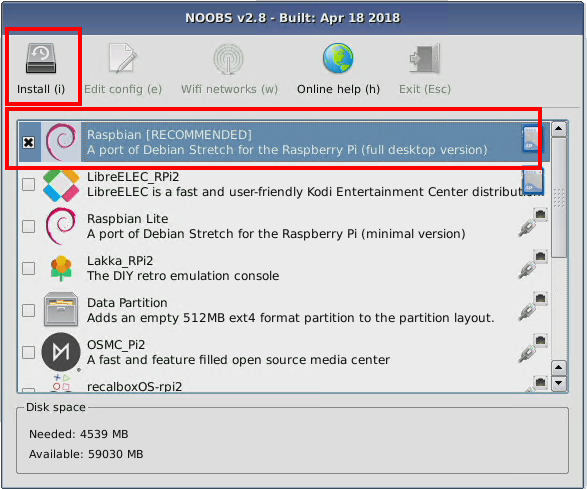Viewport: 587px width, 489px height.
Task: Select 'OSMC_Pi2' row title
Action: pyautogui.click(x=116, y=344)
